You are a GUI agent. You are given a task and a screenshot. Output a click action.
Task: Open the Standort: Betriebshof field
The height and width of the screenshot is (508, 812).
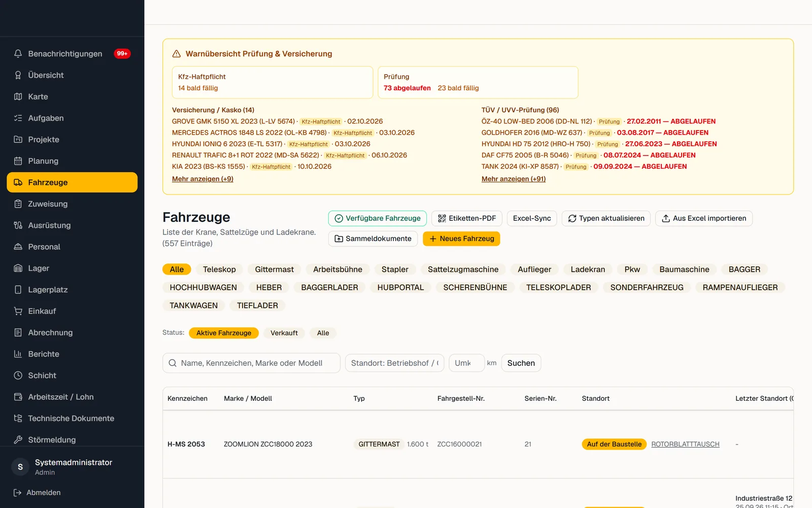(x=394, y=363)
